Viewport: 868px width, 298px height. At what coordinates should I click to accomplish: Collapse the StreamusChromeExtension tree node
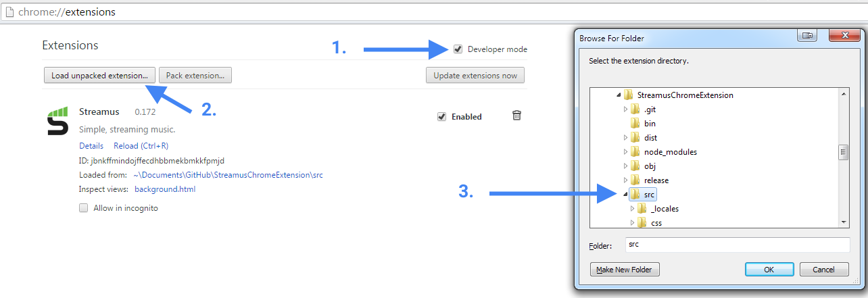[x=618, y=95]
